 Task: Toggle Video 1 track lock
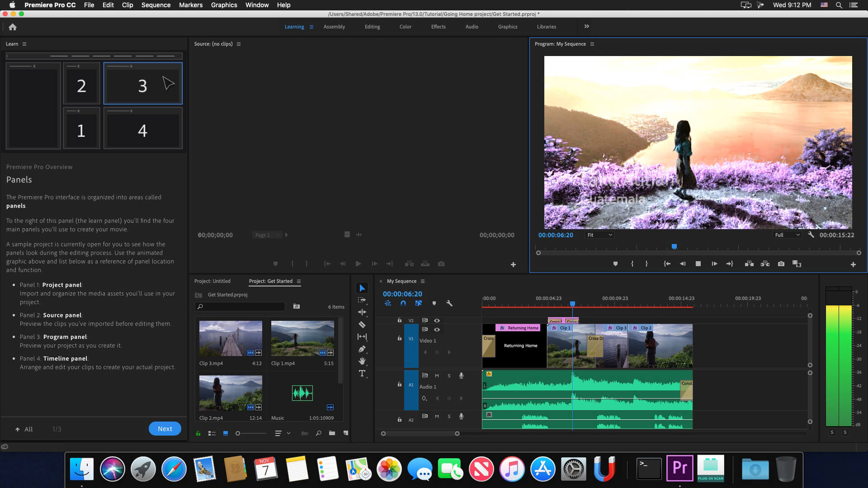tap(400, 339)
